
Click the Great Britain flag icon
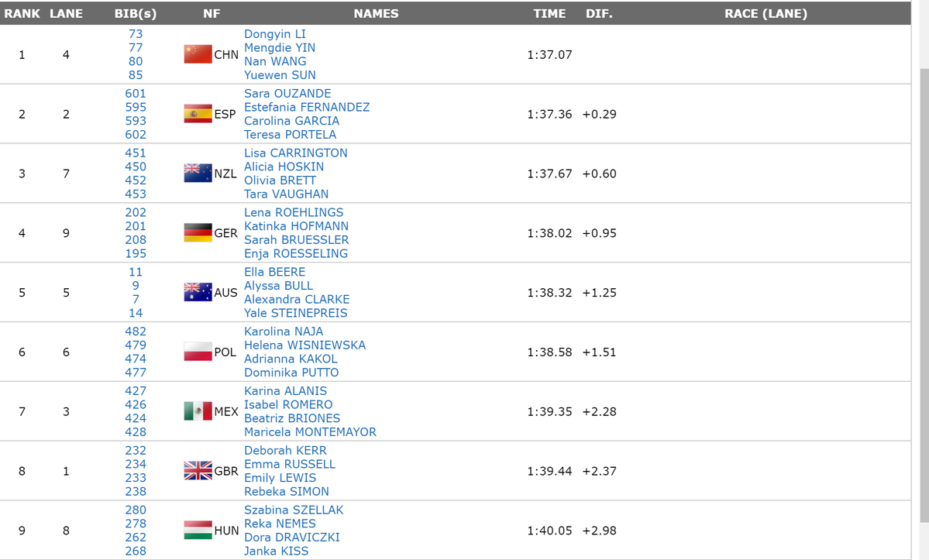tap(198, 470)
